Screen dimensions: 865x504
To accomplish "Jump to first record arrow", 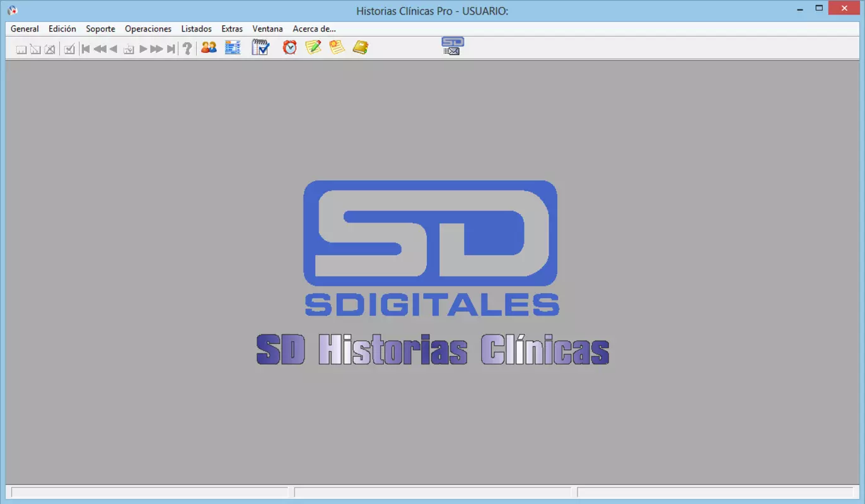I will [86, 49].
